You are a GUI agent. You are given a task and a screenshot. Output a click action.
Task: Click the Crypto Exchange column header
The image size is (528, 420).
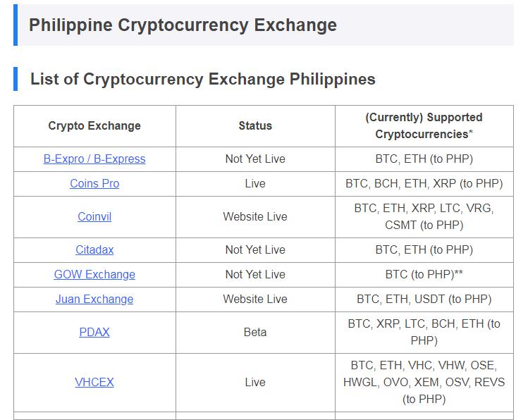point(94,125)
